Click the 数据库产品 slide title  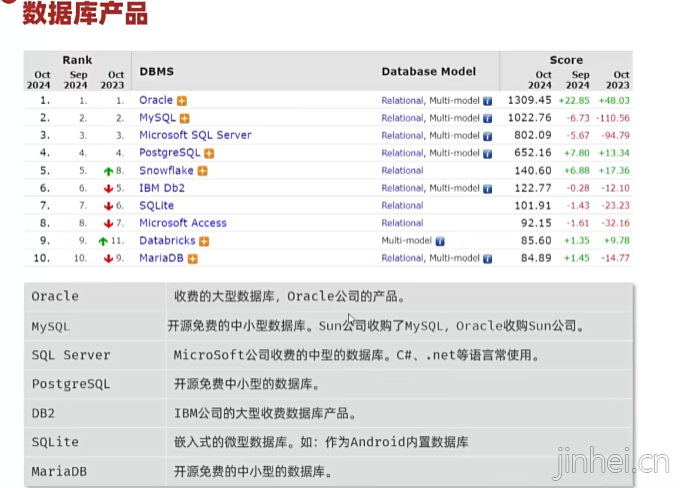pyautogui.click(x=85, y=13)
